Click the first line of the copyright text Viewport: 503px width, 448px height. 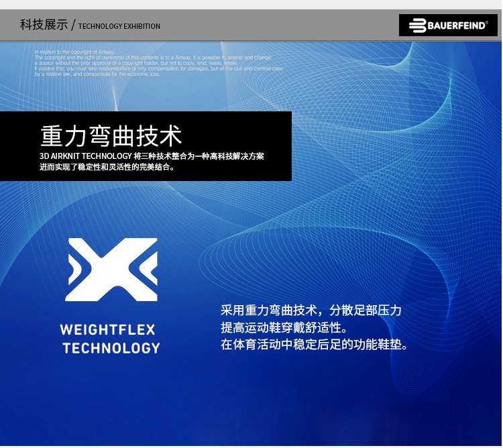(x=74, y=52)
